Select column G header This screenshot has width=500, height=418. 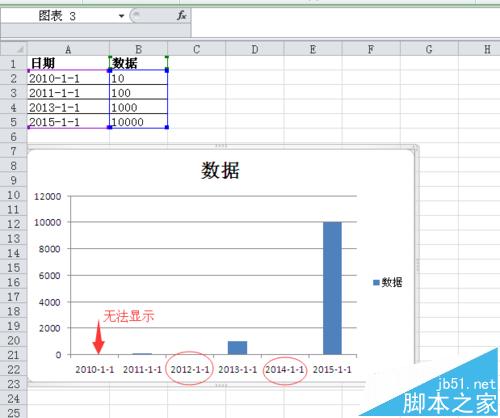click(429, 49)
